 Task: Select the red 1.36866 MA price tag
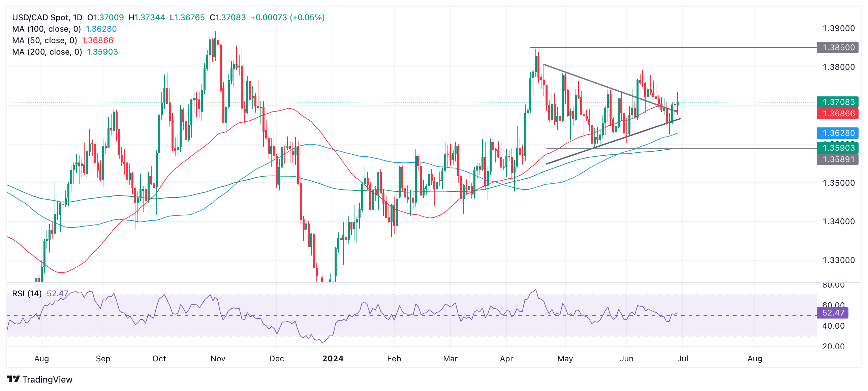pyautogui.click(x=838, y=114)
